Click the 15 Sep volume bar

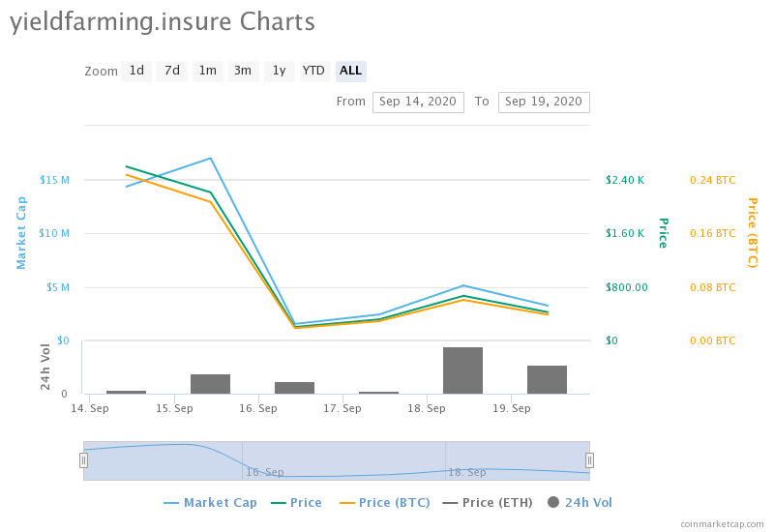coord(210,384)
